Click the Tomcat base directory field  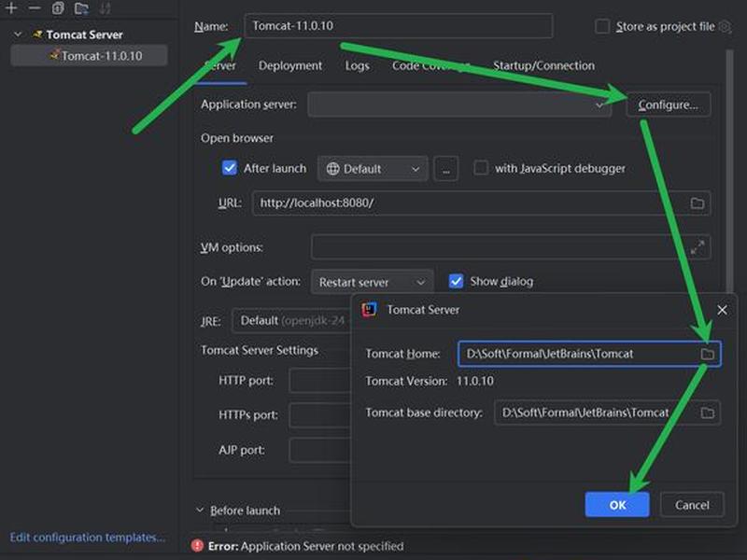click(608, 413)
